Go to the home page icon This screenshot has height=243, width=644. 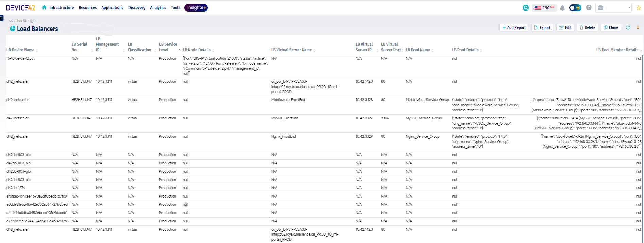pyautogui.click(x=44, y=7)
